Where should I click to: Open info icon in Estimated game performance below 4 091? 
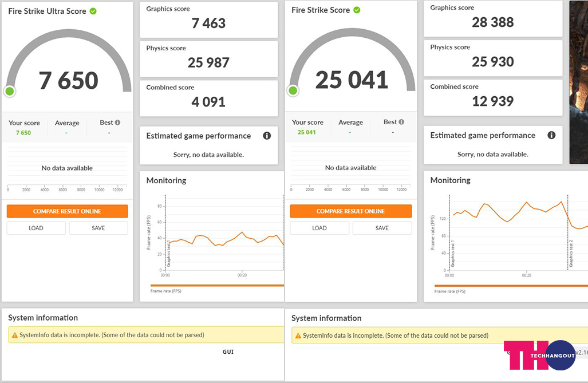(267, 136)
